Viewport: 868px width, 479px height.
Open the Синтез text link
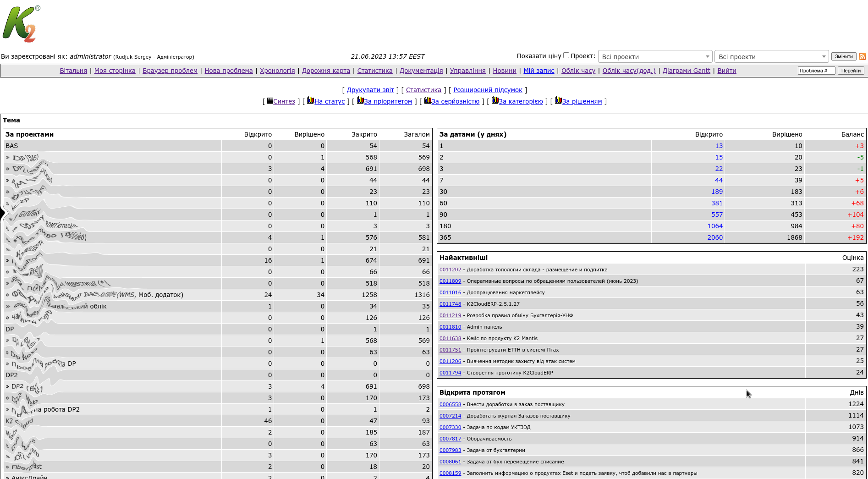click(x=284, y=101)
